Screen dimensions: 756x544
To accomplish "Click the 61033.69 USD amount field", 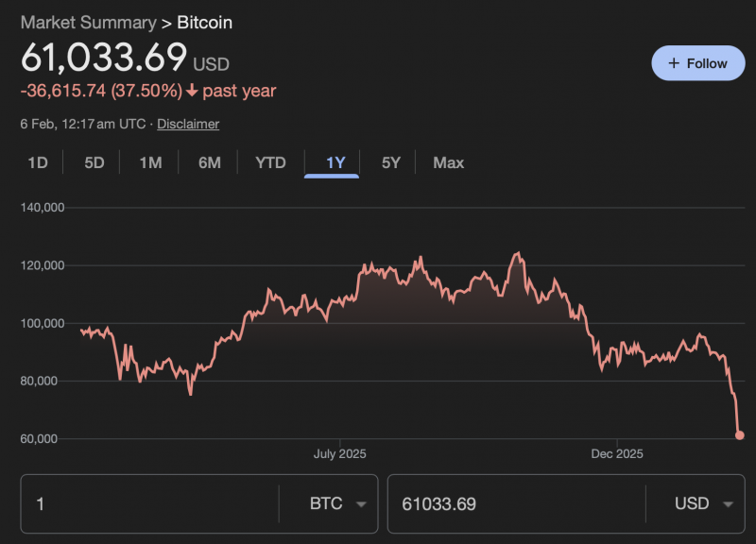I will [x=515, y=504].
